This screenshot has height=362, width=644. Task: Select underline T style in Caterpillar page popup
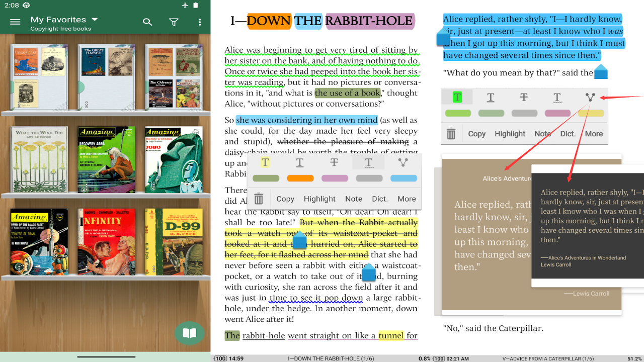click(491, 97)
